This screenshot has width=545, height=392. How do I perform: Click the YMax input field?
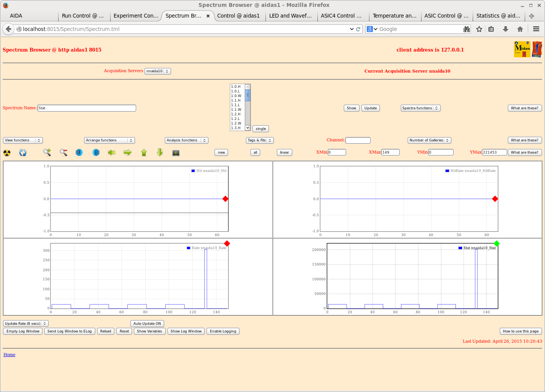point(494,152)
